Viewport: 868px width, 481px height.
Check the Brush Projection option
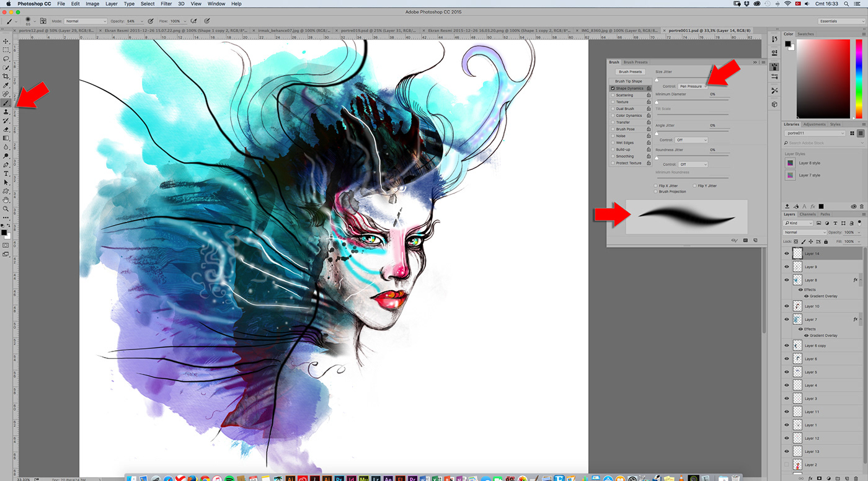[655, 192]
